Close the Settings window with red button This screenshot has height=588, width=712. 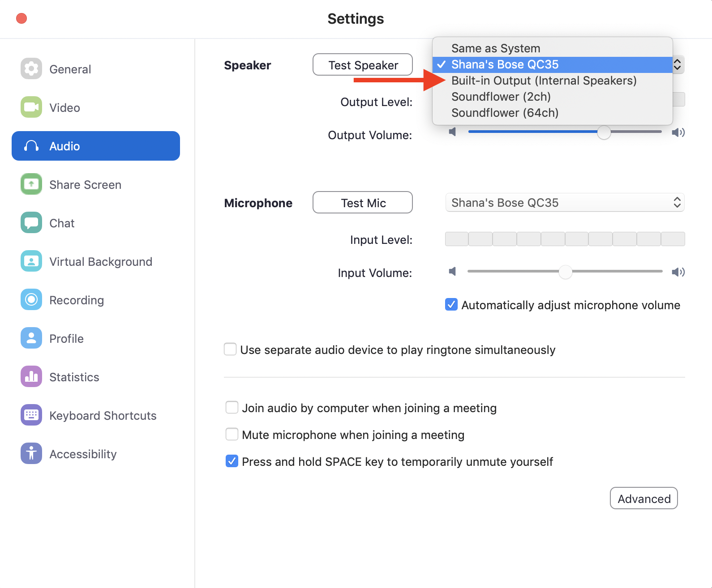tap(21, 18)
